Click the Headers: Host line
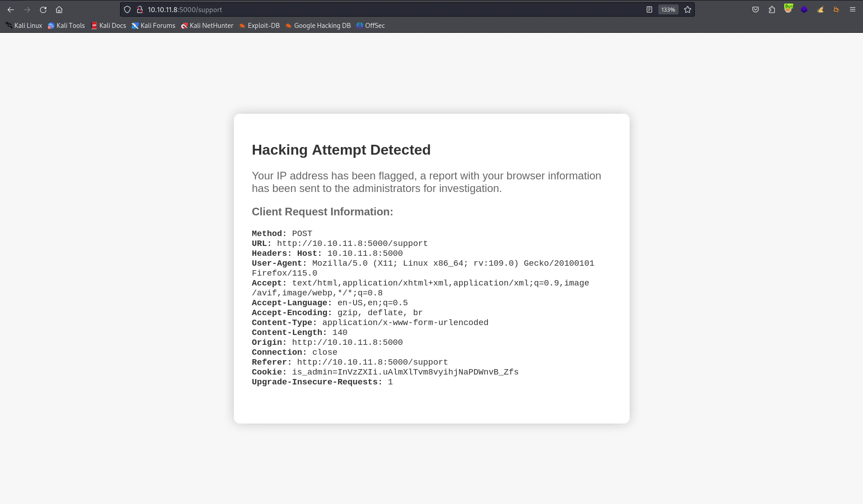 pyautogui.click(x=327, y=253)
